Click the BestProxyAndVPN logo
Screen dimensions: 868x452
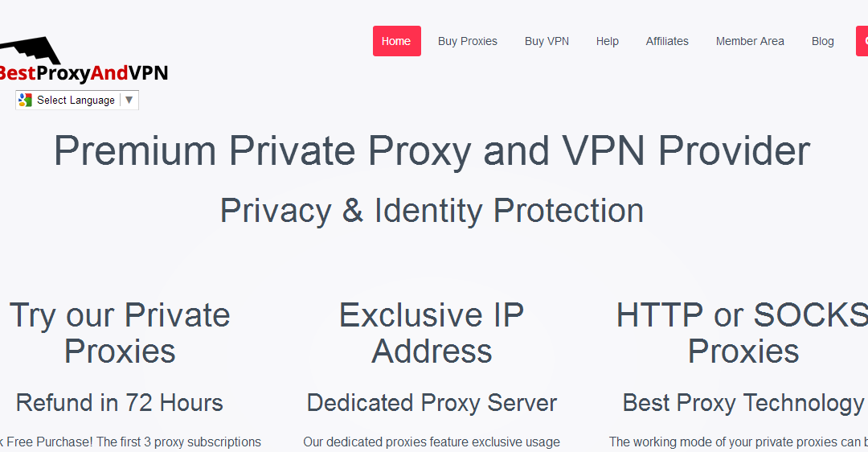(x=83, y=60)
